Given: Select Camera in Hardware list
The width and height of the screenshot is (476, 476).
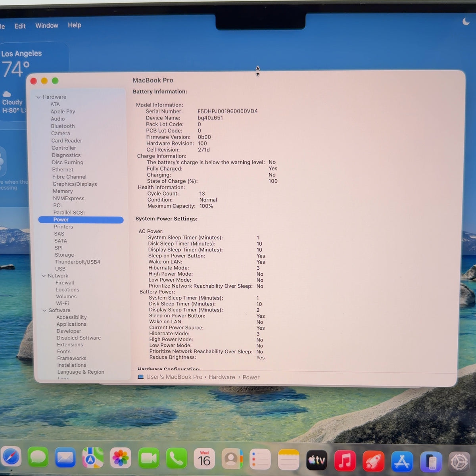Looking at the screenshot, I should tap(60, 134).
